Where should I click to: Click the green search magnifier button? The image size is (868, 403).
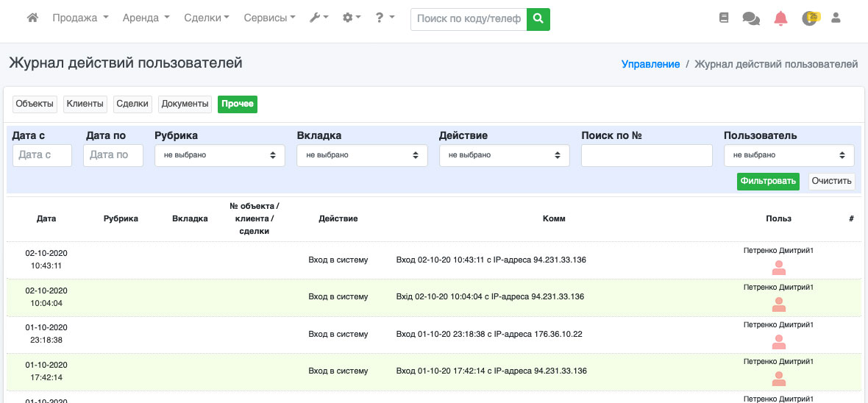pos(538,19)
